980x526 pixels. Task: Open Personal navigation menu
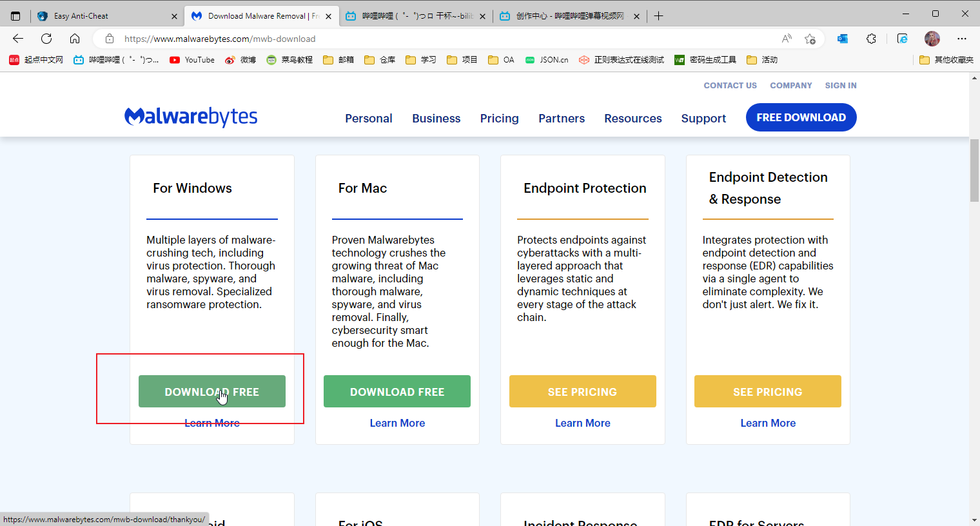pos(369,119)
